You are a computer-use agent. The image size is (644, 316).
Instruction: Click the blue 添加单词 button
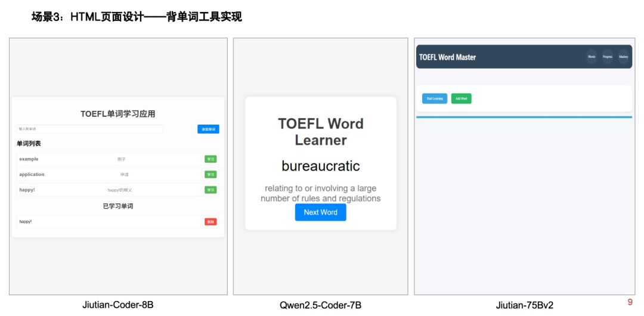pos(208,129)
